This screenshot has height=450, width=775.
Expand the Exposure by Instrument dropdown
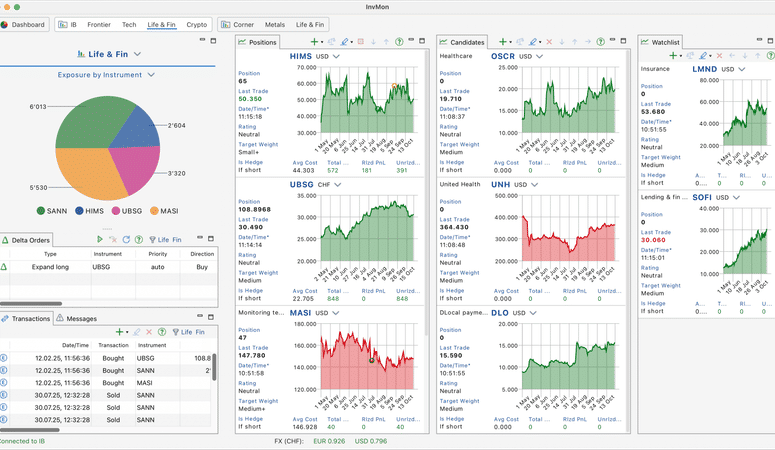(x=149, y=75)
